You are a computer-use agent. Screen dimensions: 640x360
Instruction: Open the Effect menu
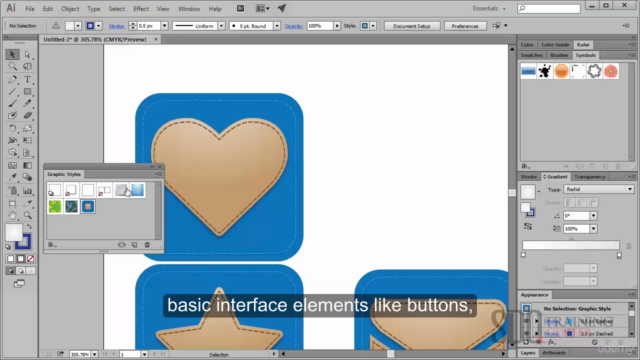tap(141, 9)
